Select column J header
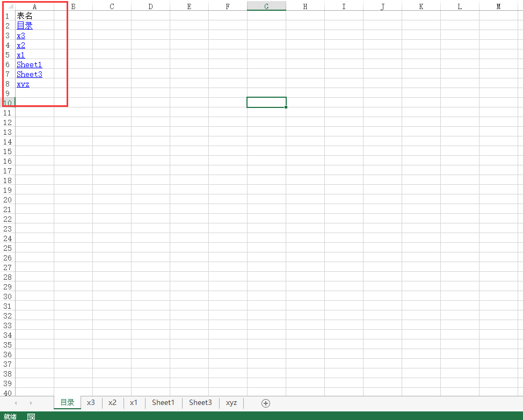Image resolution: width=523 pixels, height=420 pixels. (x=382, y=6)
